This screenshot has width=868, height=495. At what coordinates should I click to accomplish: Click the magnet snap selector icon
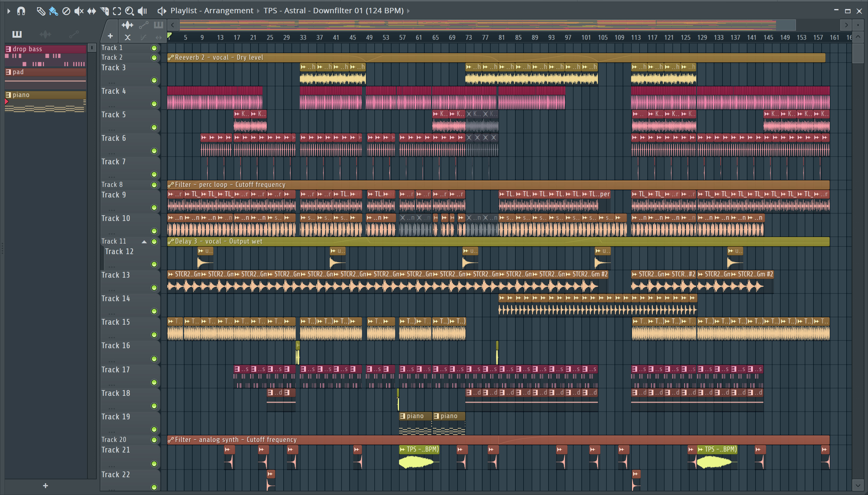[21, 11]
